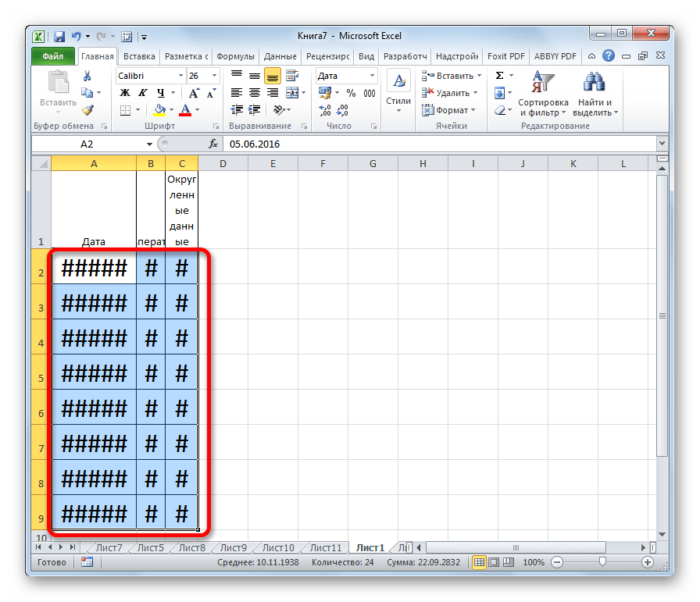This screenshot has height=602, width=700.
Task: Toggle Bold (Ж) formatting
Action: click(124, 94)
